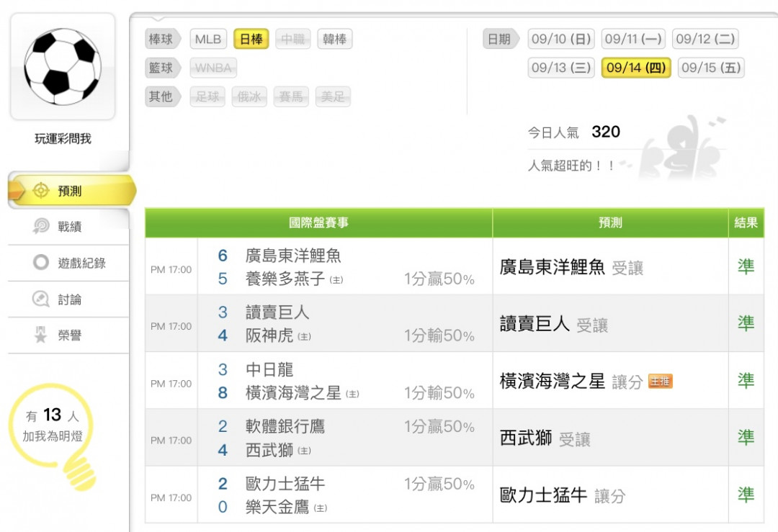This screenshot has height=532, width=778.
Task: Click the 預測 column header
Action: click(x=610, y=222)
